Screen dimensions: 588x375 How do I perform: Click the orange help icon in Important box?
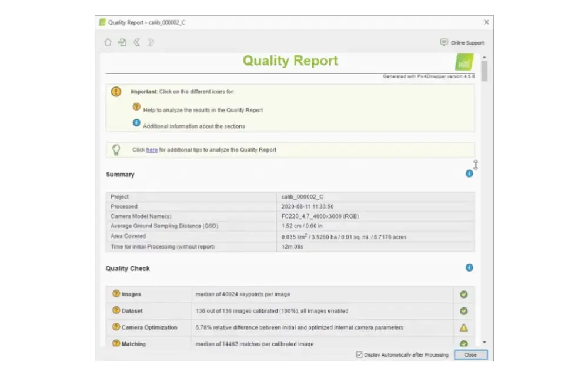pyautogui.click(x=136, y=107)
